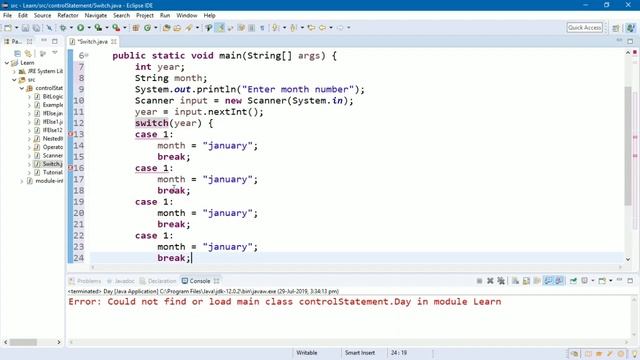Collapse the Learn project node
Image resolution: width=640 pixels, height=360 pixels.
[x=7, y=63]
